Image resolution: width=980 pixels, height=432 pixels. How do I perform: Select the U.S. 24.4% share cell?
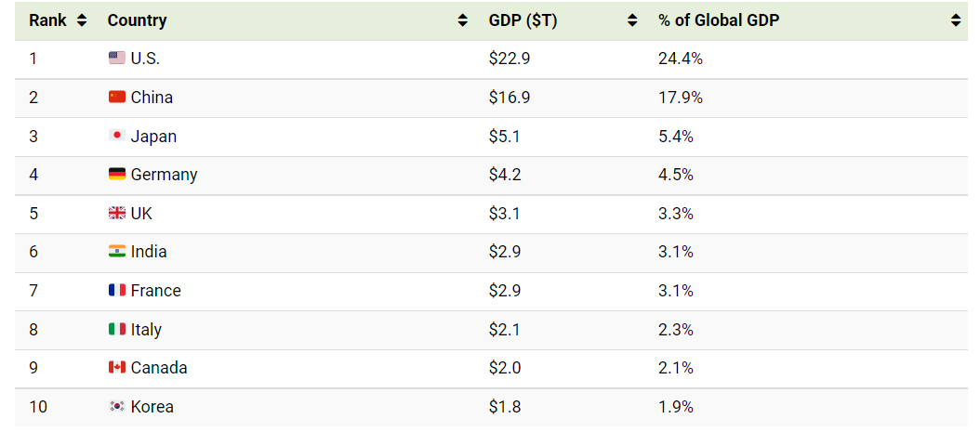pyautogui.click(x=681, y=59)
